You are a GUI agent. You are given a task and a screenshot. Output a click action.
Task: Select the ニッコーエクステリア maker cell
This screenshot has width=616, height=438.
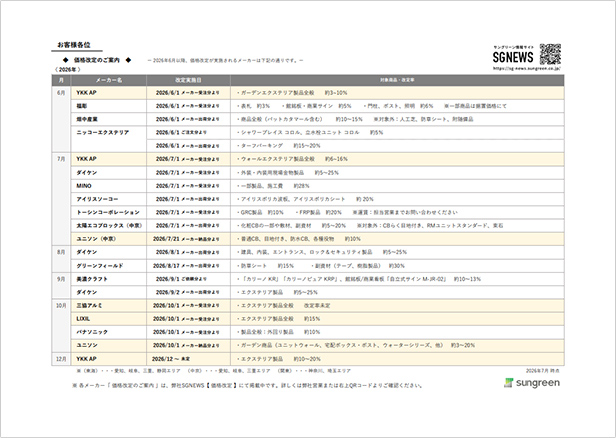[109, 139]
